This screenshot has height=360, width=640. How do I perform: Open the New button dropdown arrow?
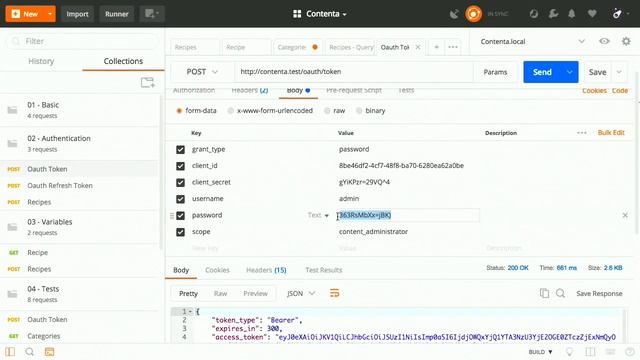click(50, 14)
